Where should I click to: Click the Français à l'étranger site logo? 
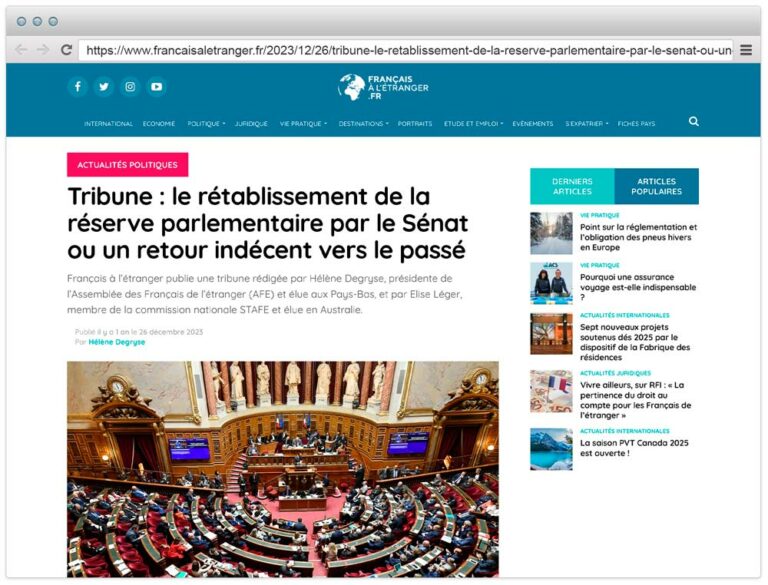(x=383, y=87)
